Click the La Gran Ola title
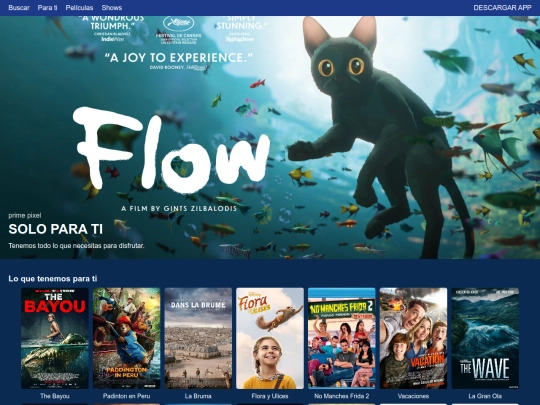The image size is (540, 405). click(x=485, y=396)
